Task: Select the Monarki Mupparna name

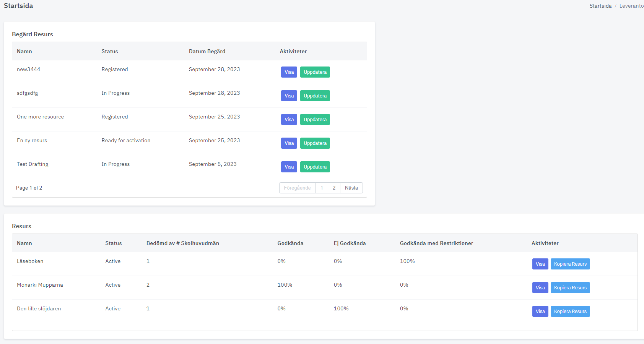Action: (40, 285)
